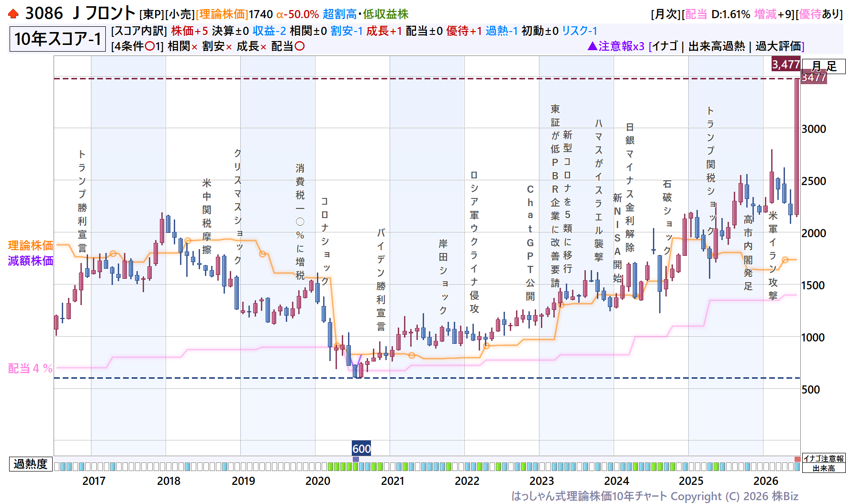Click the 2020 year label on the axis

tap(318, 481)
